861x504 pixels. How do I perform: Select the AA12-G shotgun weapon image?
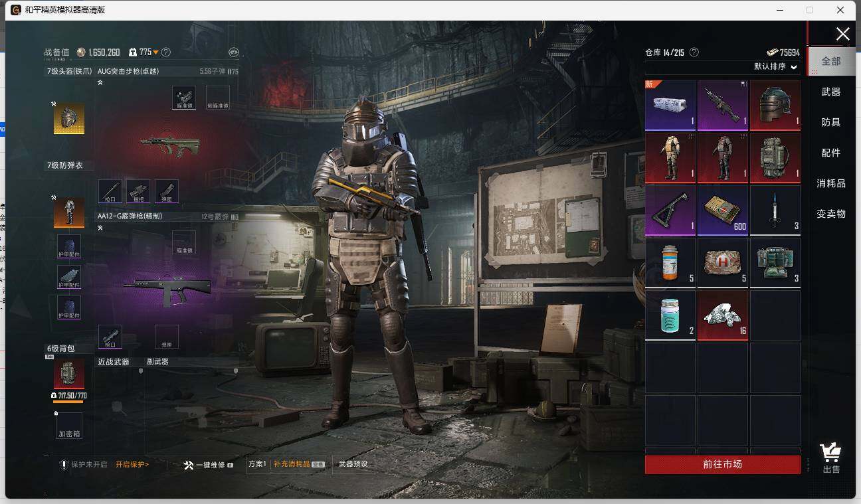(167, 289)
